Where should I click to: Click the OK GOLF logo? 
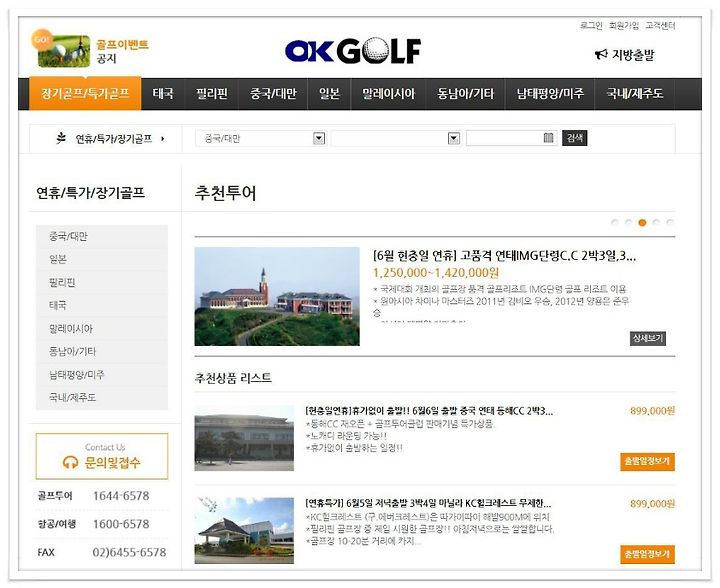click(353, 51)
